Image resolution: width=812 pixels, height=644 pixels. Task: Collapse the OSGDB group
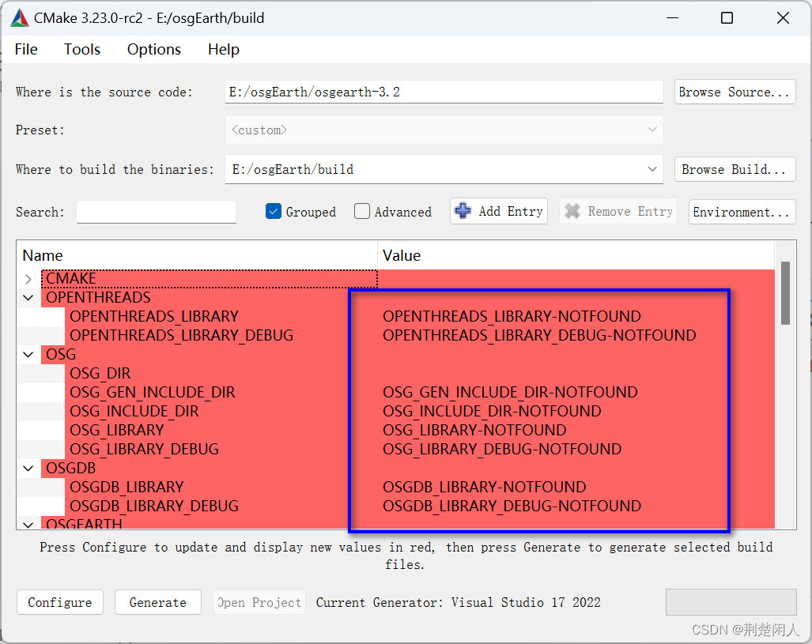28,469
